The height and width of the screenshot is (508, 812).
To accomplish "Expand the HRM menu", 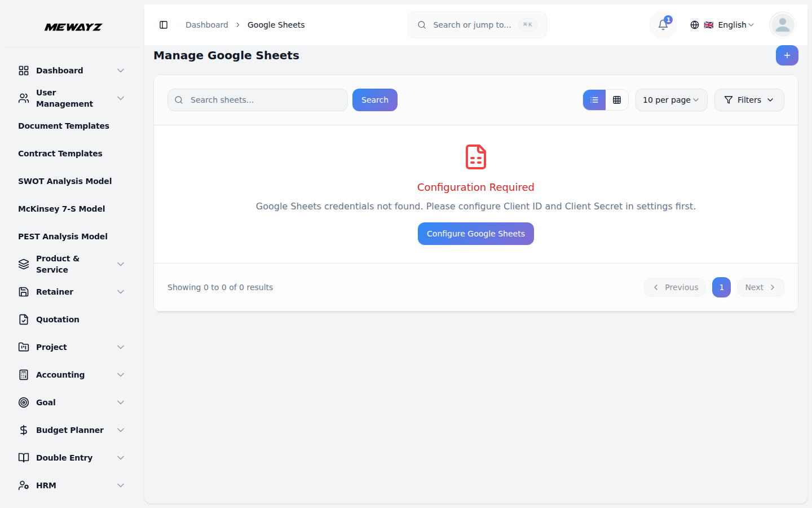I will click(70, 485).
